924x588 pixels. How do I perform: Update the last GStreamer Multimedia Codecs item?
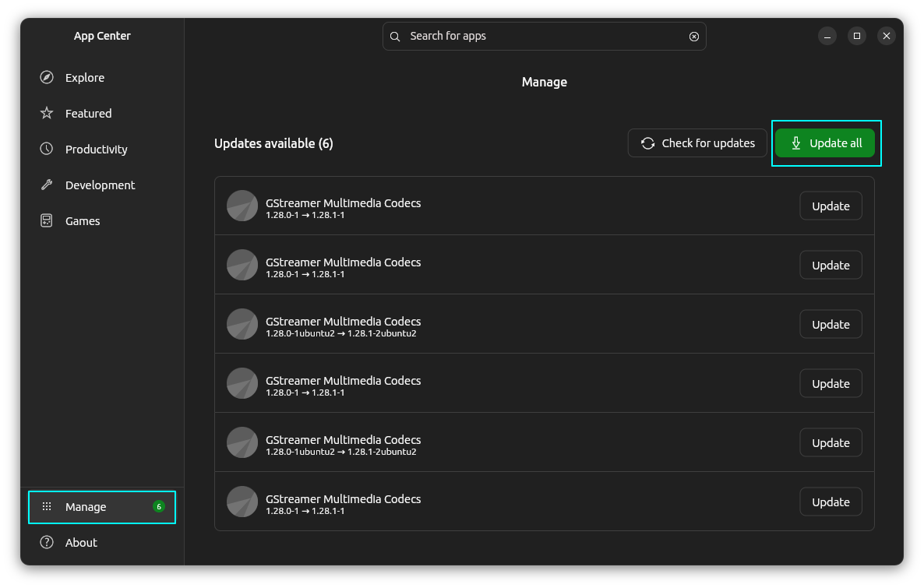click(x=831, y=502)
